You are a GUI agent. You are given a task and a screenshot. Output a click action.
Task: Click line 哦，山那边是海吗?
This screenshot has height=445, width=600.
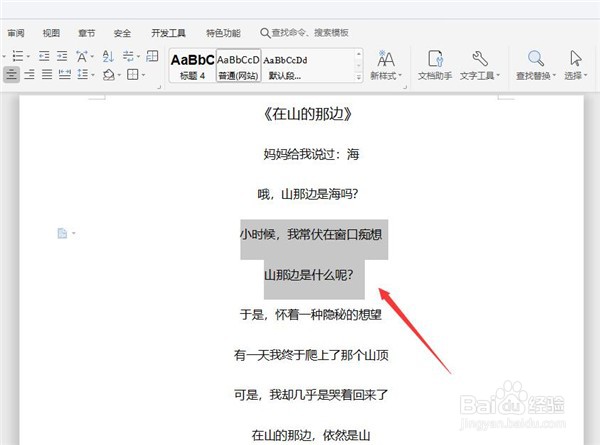(308, 194)
